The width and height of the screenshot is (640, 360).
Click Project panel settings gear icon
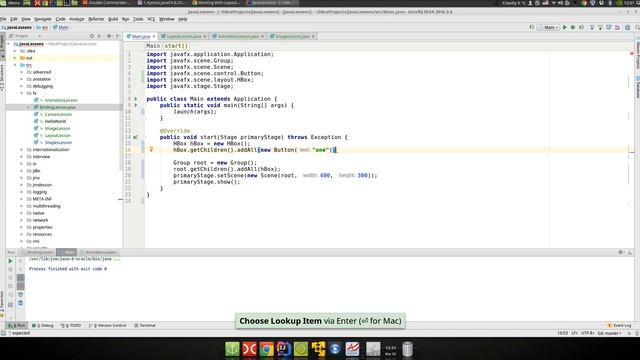click(x=109, y=36)
